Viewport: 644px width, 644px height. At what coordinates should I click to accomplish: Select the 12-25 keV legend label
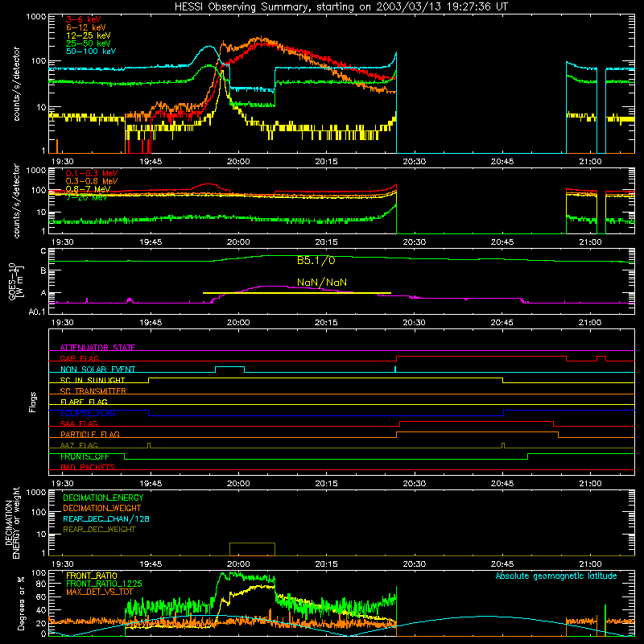point(89,35)
